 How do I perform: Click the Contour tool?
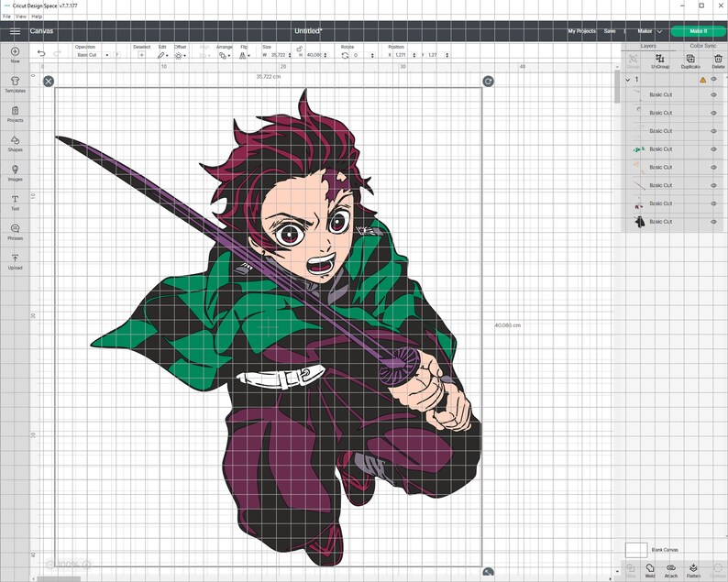(x=718, y=571)
